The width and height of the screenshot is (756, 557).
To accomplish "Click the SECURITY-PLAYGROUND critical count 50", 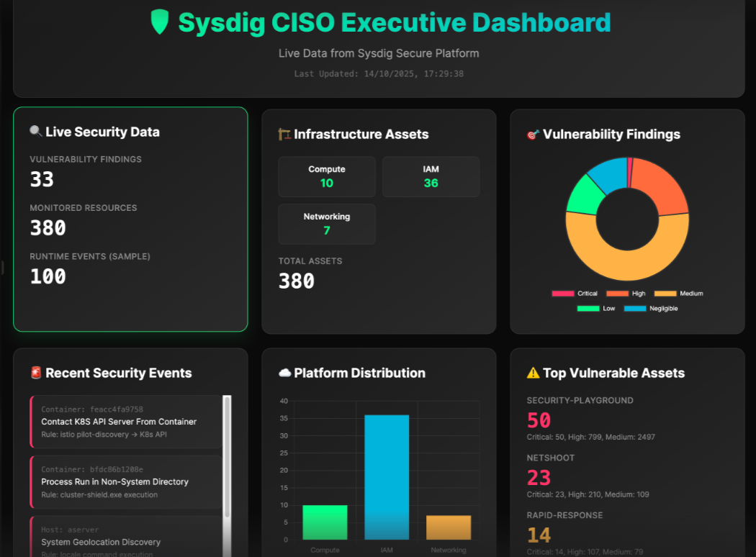I will [539, 420].
